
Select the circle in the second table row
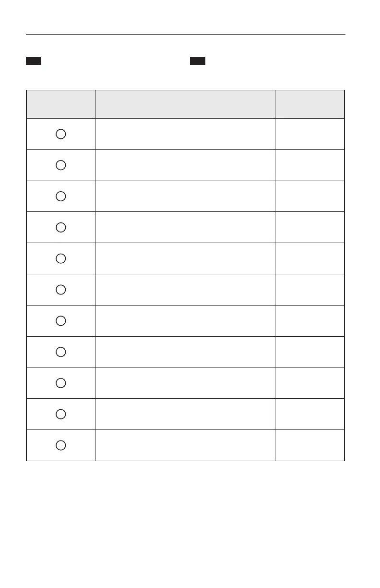click(x=60, y=165)
